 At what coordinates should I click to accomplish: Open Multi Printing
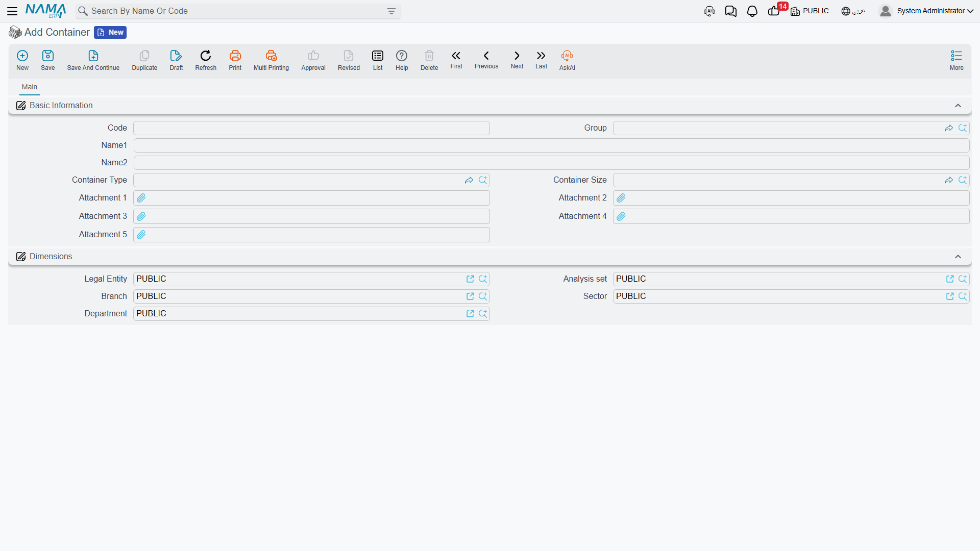coord(271,60)
